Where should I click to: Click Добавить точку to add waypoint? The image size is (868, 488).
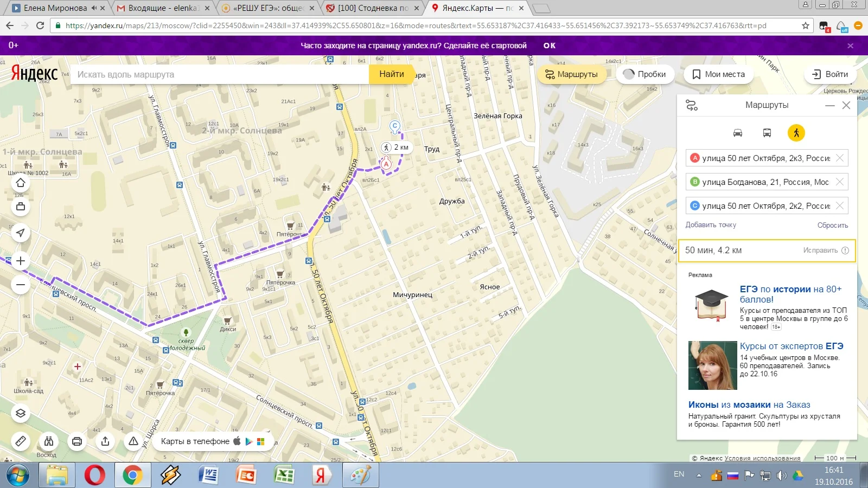711,225
